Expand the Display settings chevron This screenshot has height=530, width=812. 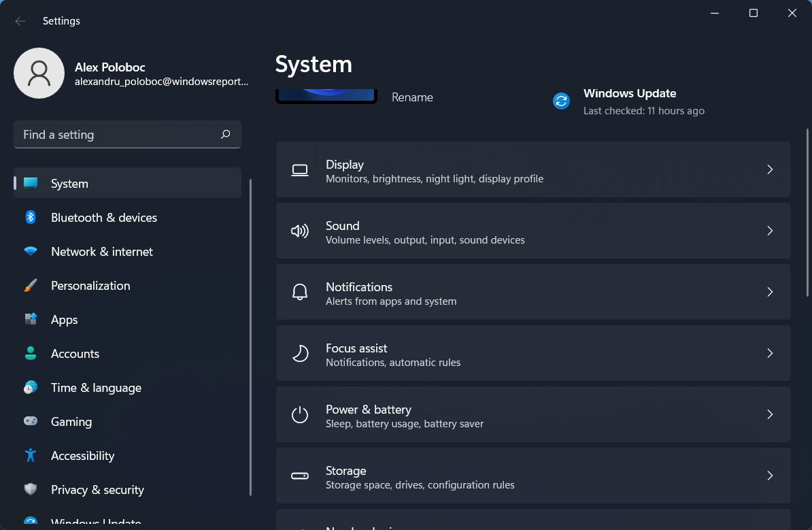770,169
